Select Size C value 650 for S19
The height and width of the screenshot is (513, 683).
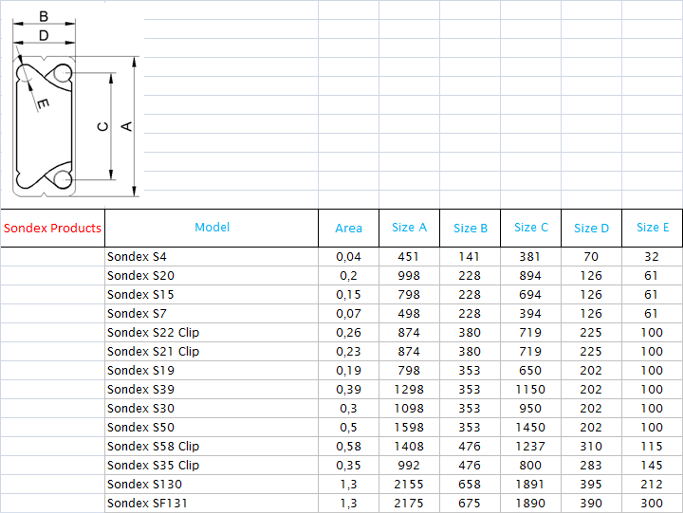point(531,371)
